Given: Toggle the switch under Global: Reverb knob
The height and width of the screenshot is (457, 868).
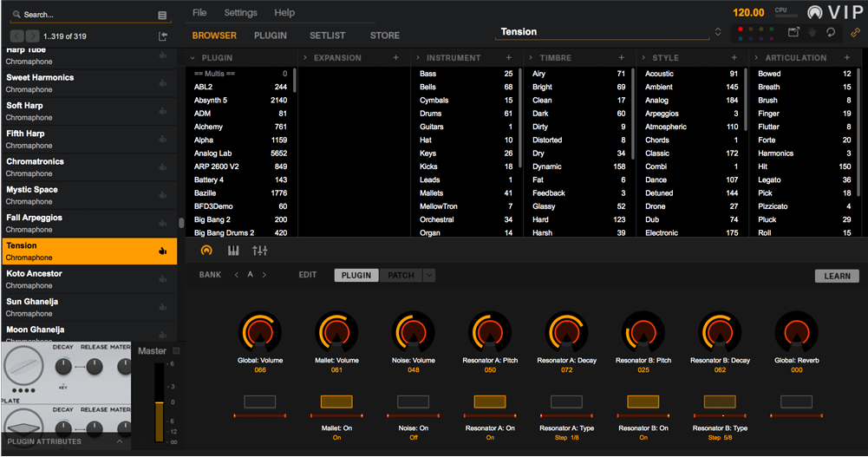Looking at the screenshot, I should 797,402.
